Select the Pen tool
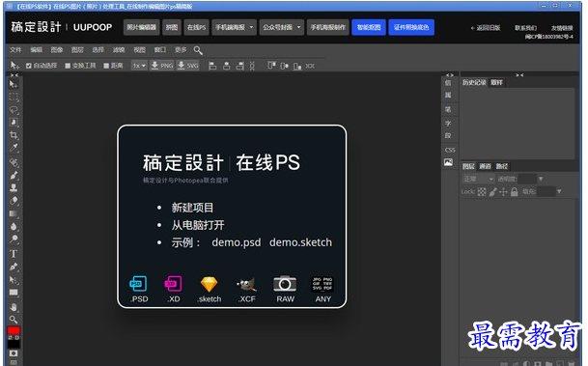 [x=14, y=267]
